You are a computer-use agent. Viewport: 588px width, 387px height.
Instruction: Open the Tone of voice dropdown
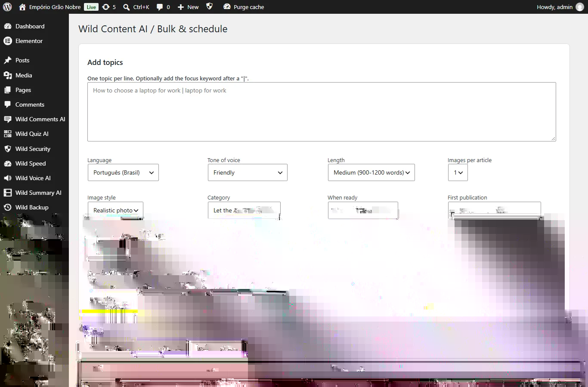click(x=248, y=172)
